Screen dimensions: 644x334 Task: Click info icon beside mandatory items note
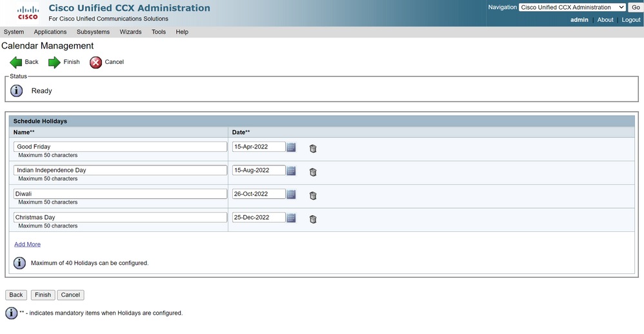pyautogui.click(x=12, y=313)
